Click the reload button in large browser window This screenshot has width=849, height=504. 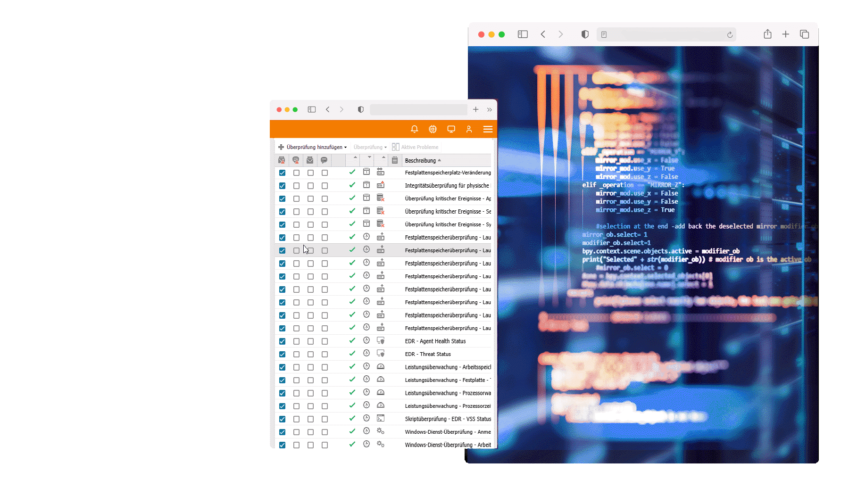tap(730, 34)
